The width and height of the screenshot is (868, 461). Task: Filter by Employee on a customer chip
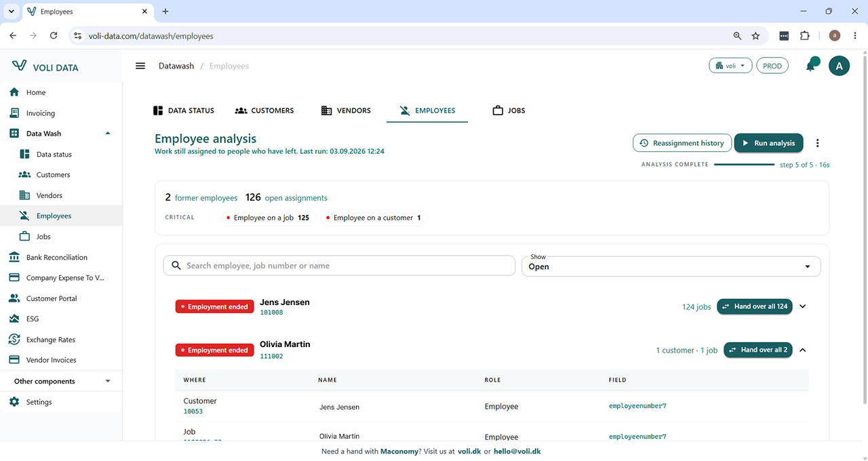tap(373, 218)
